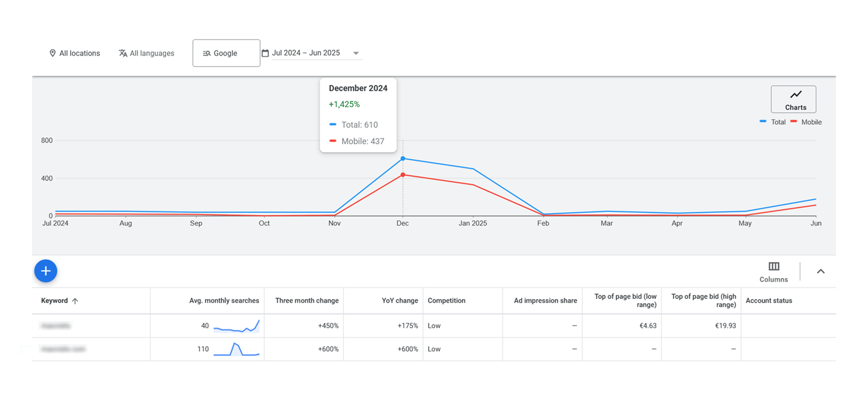Sort by YoY change column header
The height and width of the screenshot is (399, 868).
(399, 301)
